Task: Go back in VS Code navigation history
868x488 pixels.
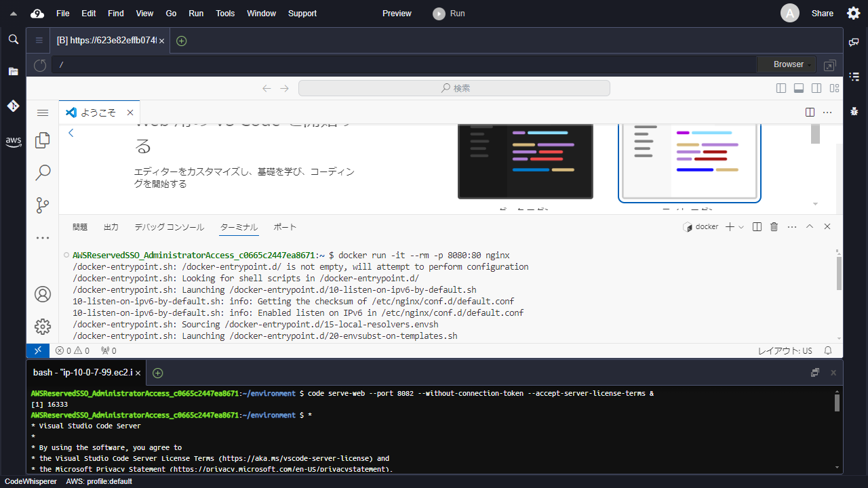Action: [267, 88]
